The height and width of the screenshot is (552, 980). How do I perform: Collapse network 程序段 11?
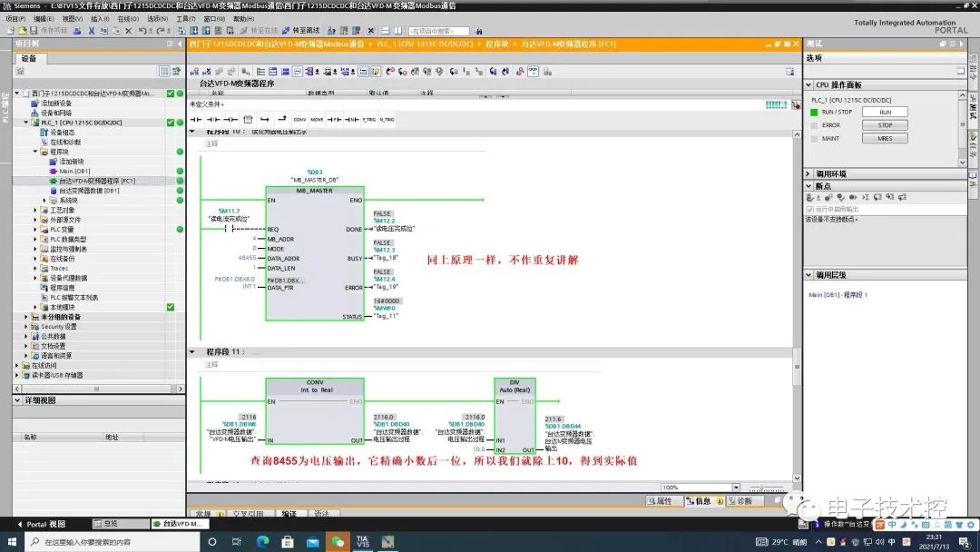(x=191, y=352)
